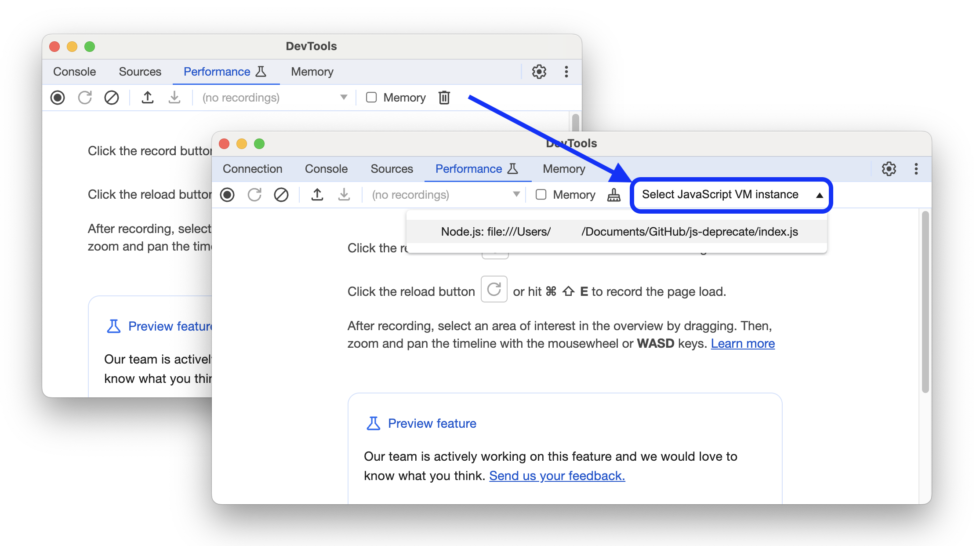Switch to the Console tab in DevTools
The width and height of the screenshot is (980, 546).
[x=326, y=169]
